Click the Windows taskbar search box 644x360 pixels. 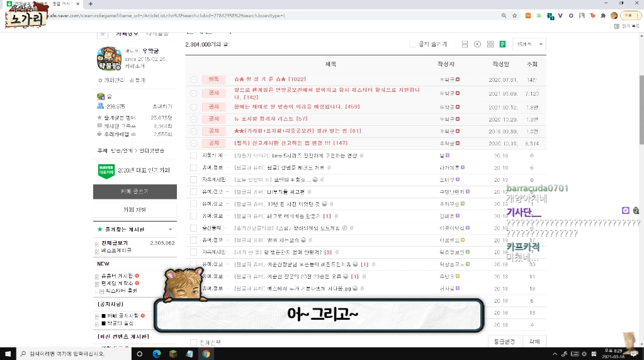click(x=74, y=354)
